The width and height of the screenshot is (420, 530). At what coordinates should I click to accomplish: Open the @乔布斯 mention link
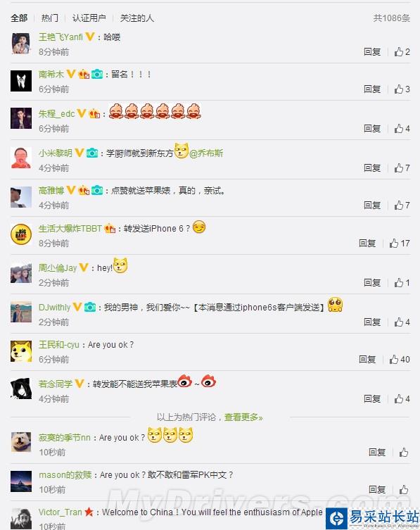tap(206, 153)
